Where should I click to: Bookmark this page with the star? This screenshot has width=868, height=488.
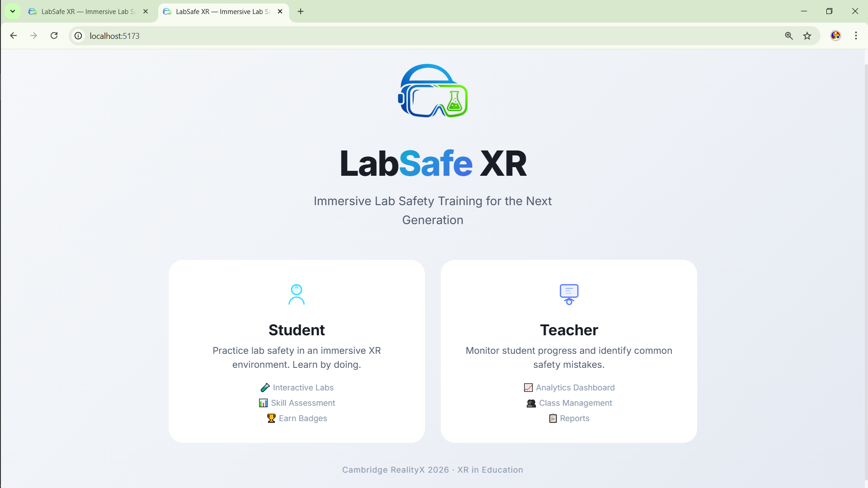807,36
